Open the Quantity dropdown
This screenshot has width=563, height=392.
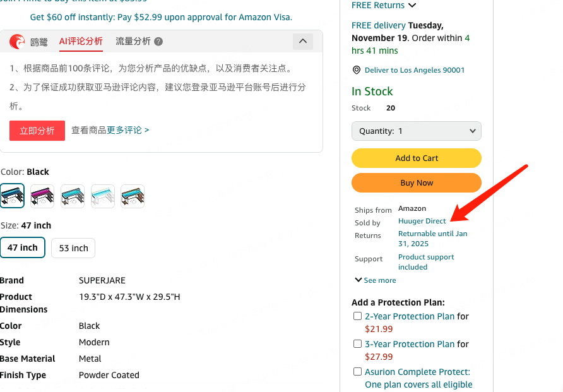[417, 131]
